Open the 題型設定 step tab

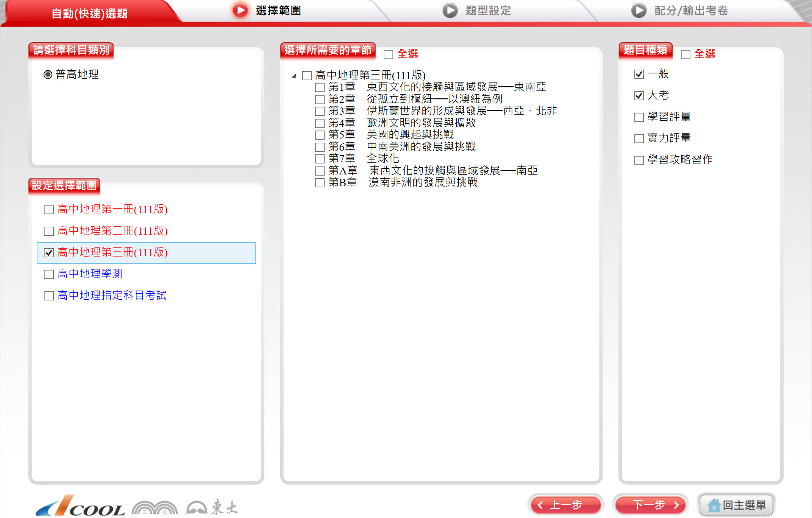pyautogui.click(x=488, y=11)
